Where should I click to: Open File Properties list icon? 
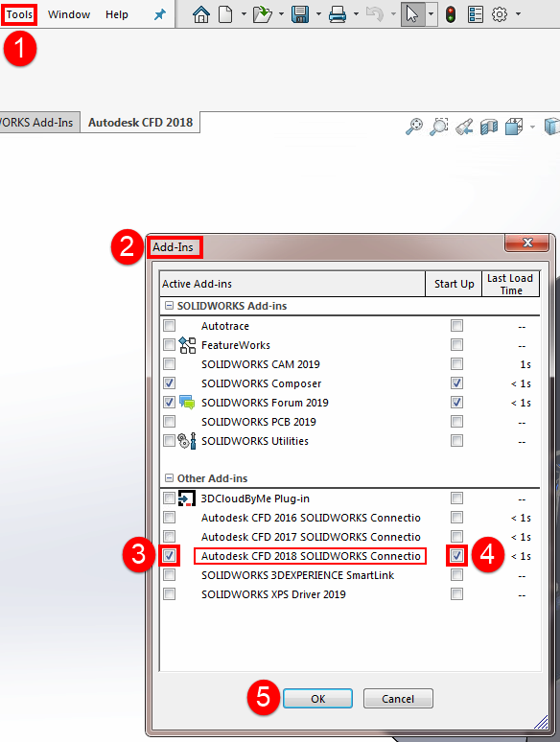(x=476, y=14)
